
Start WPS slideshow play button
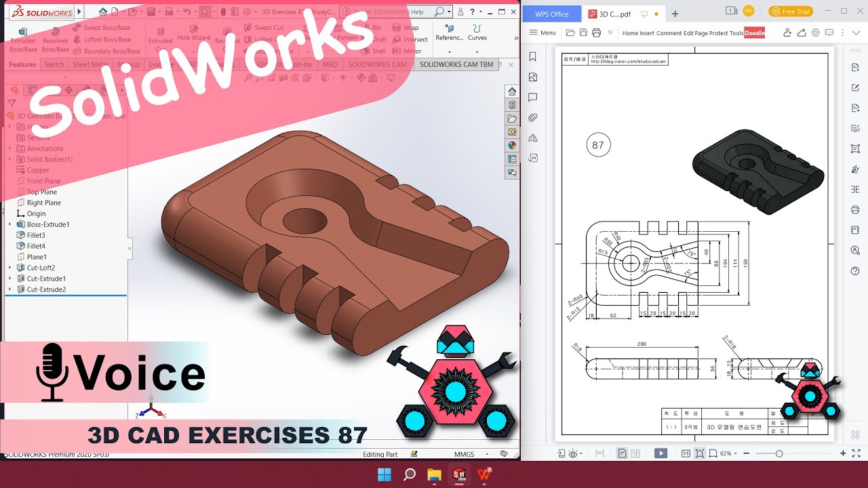tap(660, 453)
